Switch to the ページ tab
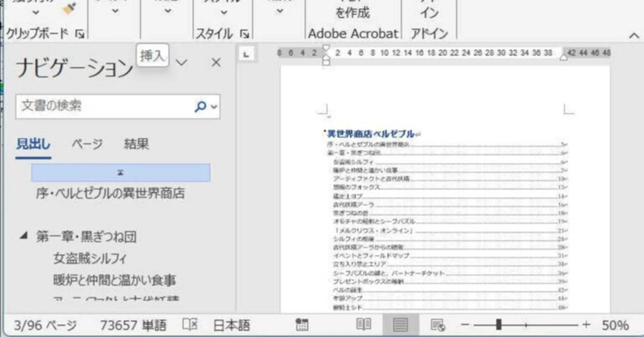This screenshot has height=337, width=644. [87, 144]
